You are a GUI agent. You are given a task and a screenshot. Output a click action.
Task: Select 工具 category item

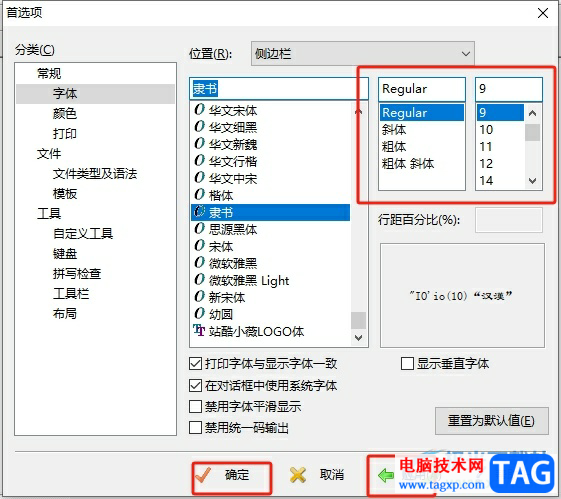(49, 214)
